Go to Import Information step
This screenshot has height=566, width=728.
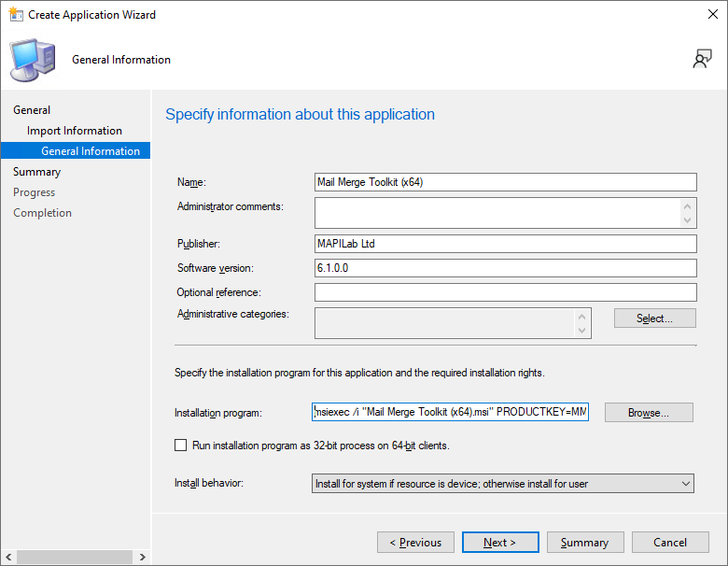[x=75, y=131]
